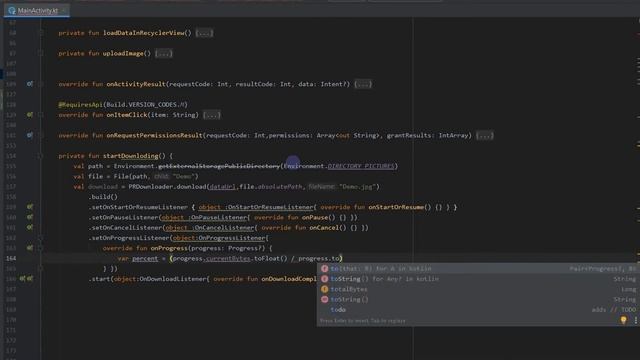
Task: Click the 'dataUrl' argument in download call
Action: [222, 187]
